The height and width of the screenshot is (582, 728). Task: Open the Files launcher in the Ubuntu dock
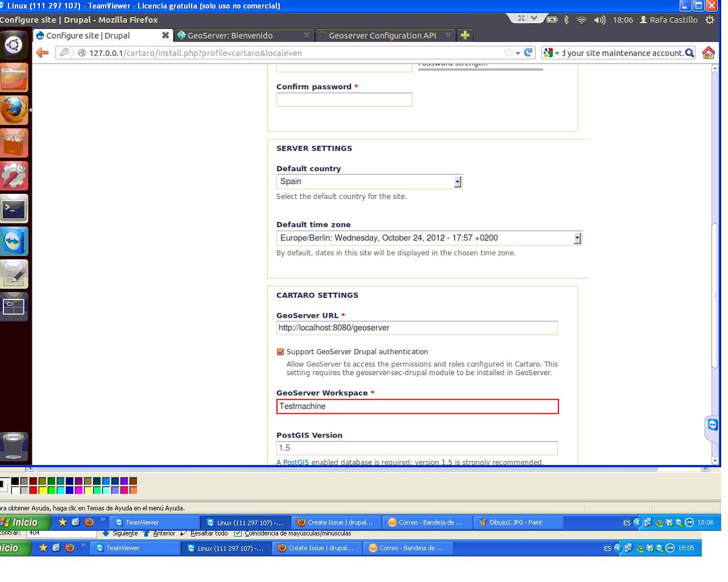pyautogui.click(x=14, y=77)
